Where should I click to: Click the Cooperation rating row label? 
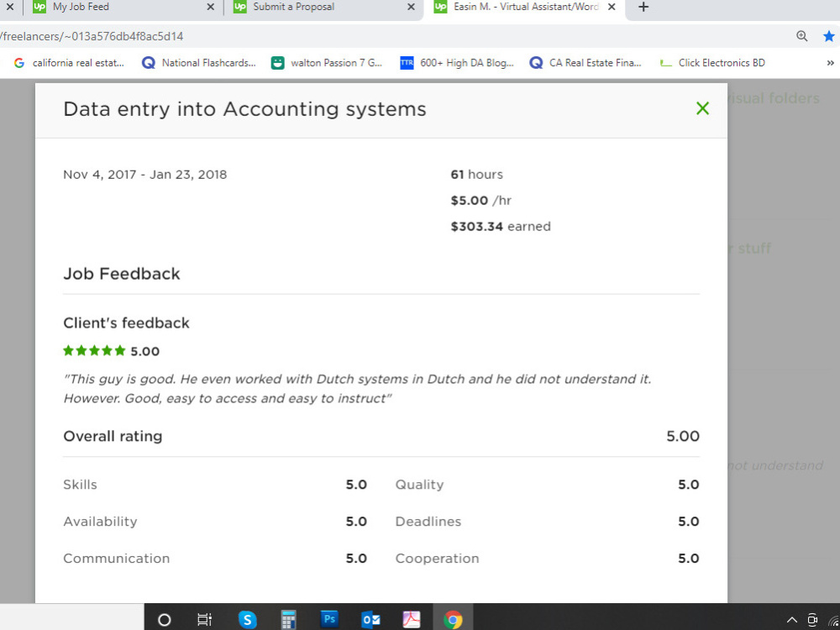click(437, 559)
